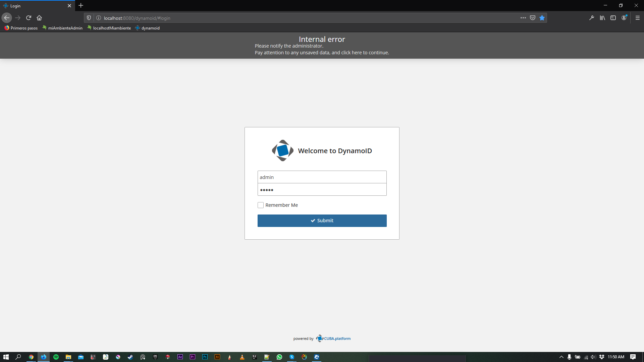Open developer tools wrench icon

(592, 18)
